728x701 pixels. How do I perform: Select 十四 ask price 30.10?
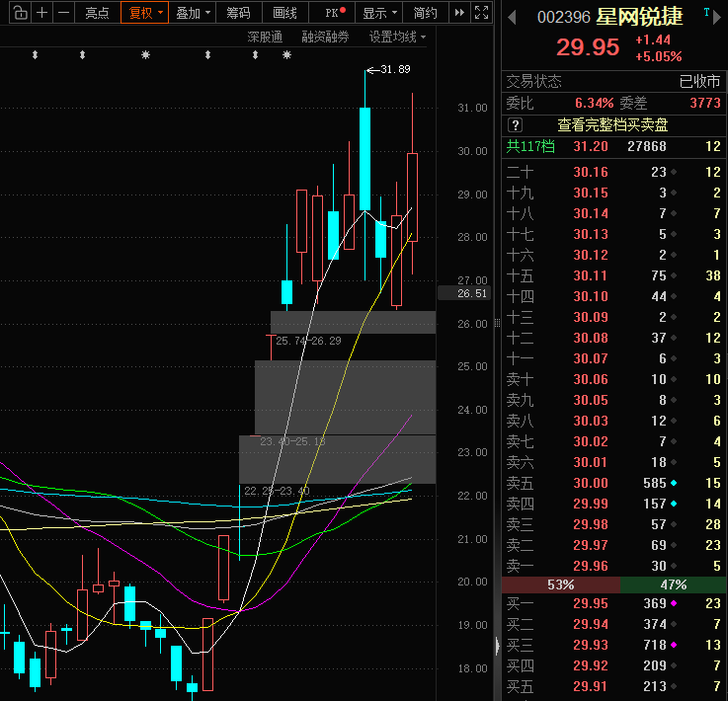[x=591, y=296]
